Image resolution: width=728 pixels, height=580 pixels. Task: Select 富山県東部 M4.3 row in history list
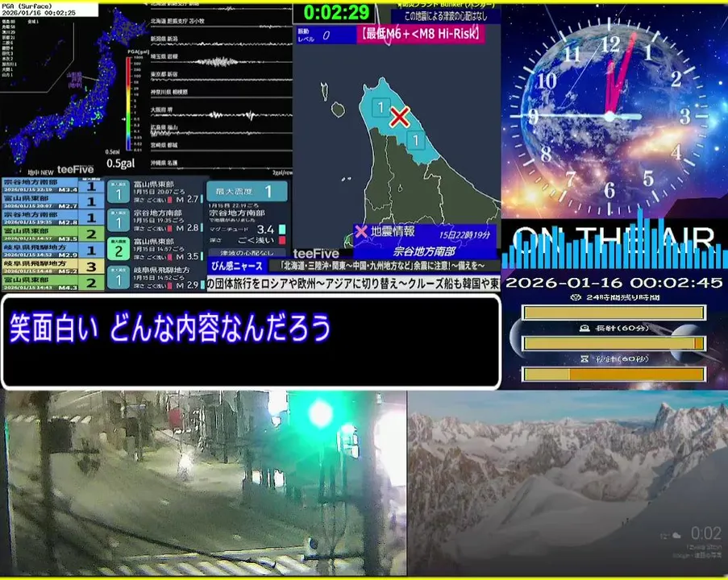point(53,283)
